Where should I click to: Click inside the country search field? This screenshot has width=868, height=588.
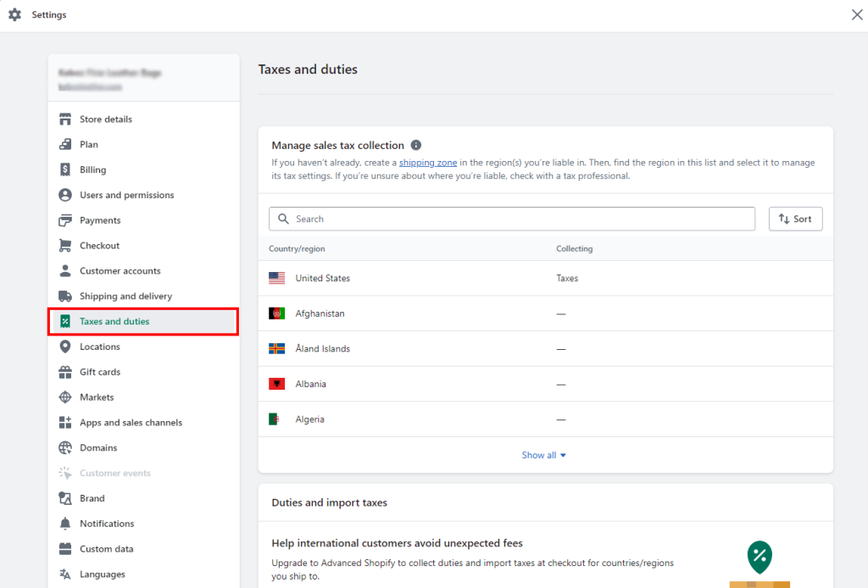[x=512, y=219]
